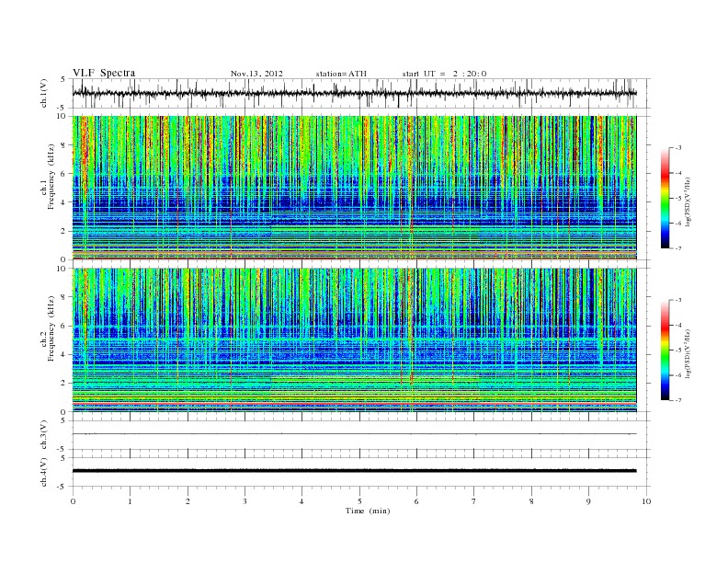Click the ch.1 spectrogram "8" kHz tick label

64,145
